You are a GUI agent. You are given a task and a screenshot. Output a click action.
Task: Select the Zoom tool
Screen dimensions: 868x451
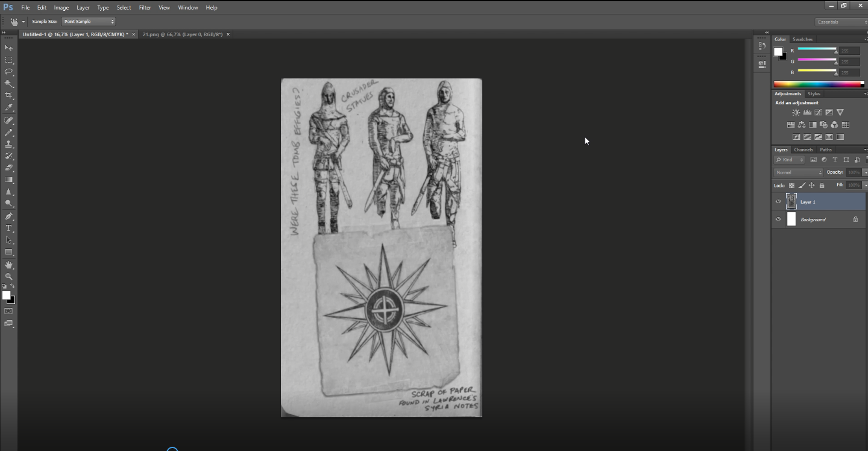point(8,277)
